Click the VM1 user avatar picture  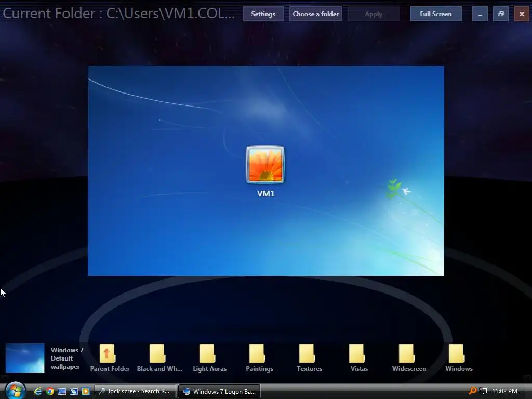click(265, 165)
